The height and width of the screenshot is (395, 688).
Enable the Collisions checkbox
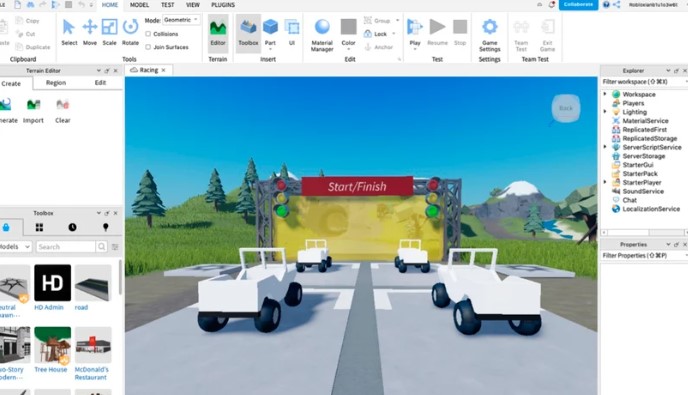[148, 34]
